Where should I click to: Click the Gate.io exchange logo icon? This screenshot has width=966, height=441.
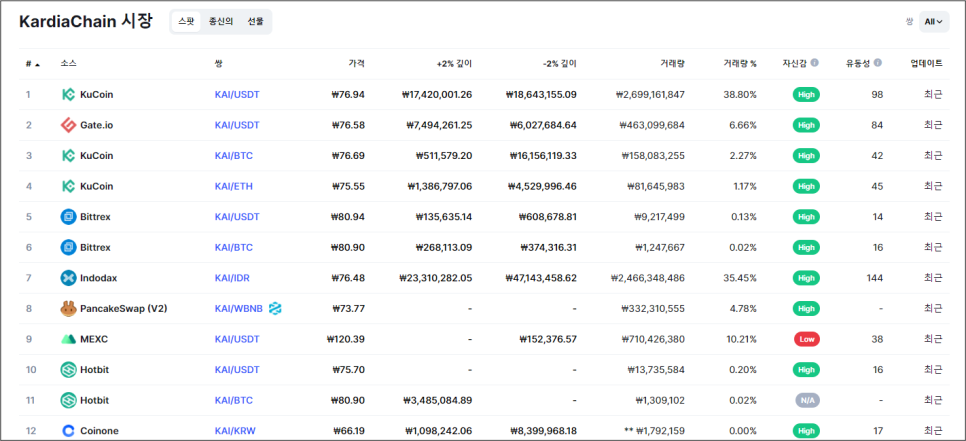point(68,125)
